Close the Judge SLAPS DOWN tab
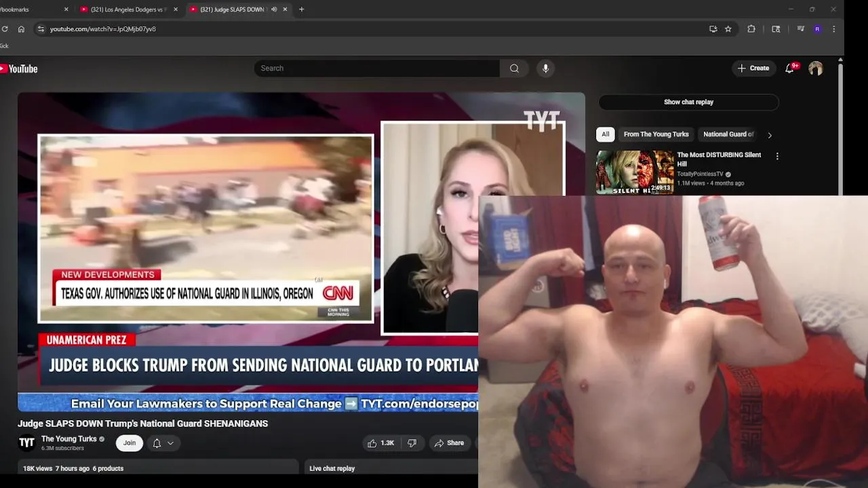868x488 pixels. (x=285, y=9)
